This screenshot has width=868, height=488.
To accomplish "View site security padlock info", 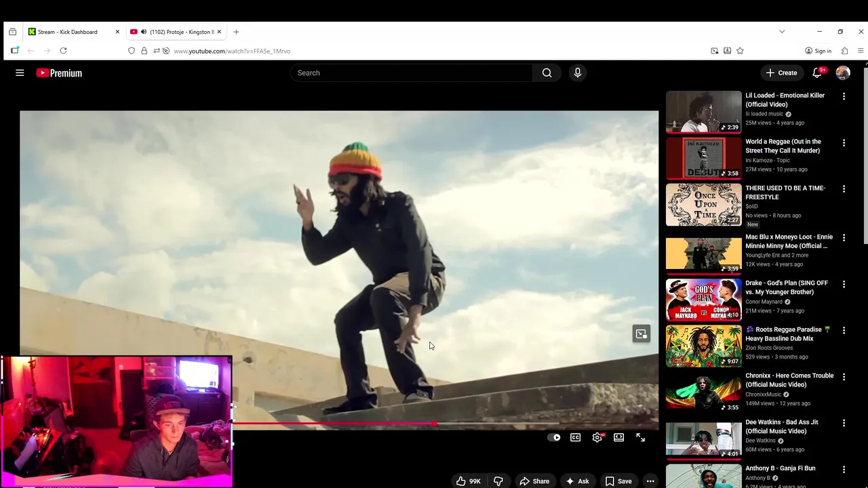I will click(x=144, y=51).
